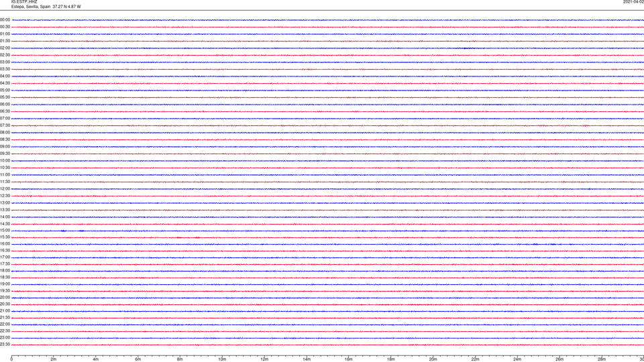Viewport: 644px width, 362px height.
Task: Click the 19:00 time label
Action: tap(5, 284)
